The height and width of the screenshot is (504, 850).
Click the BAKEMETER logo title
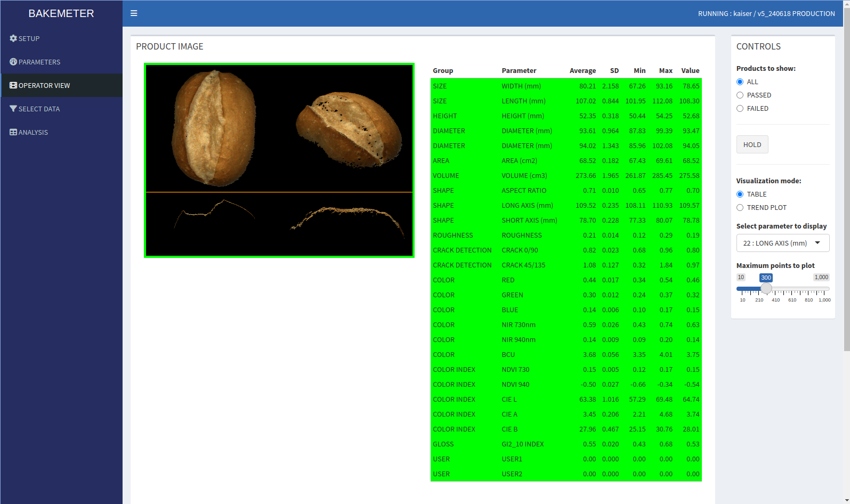click(61, 13)
